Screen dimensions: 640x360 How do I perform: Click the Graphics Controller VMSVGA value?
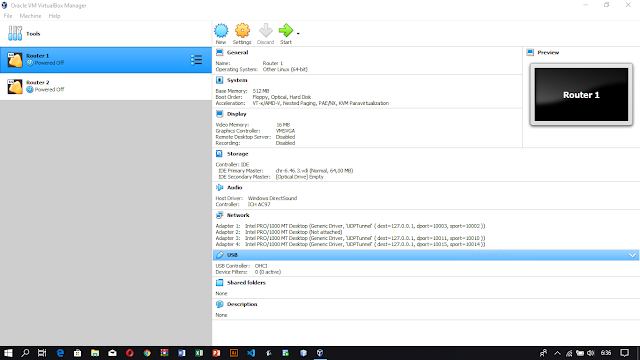(285, 131)
